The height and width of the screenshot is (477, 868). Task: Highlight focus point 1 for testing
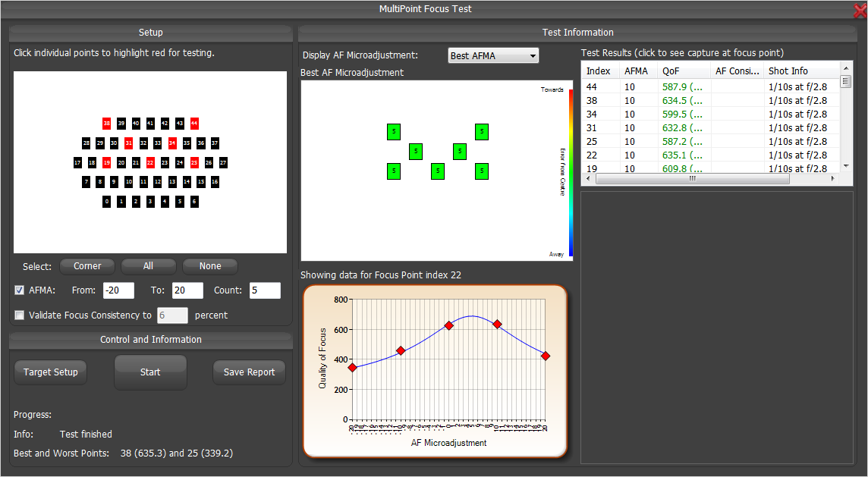point(121,202)
